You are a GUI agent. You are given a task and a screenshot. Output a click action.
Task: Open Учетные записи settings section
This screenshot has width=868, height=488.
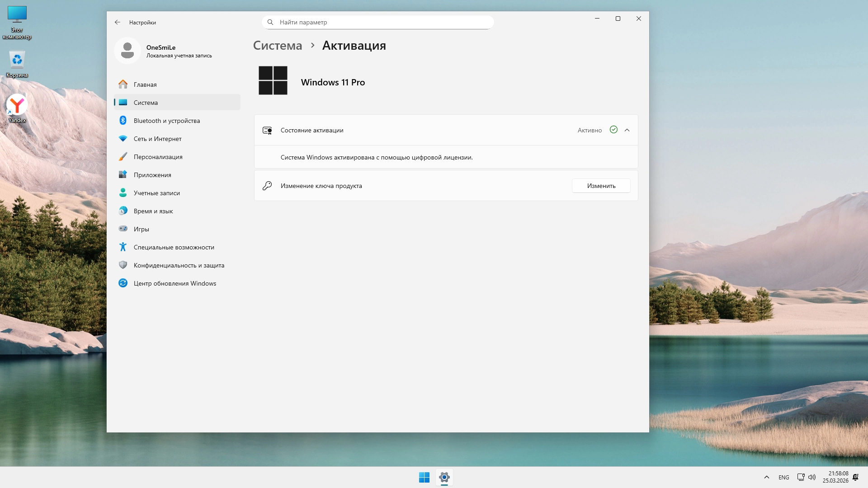[x=156, y=193]
